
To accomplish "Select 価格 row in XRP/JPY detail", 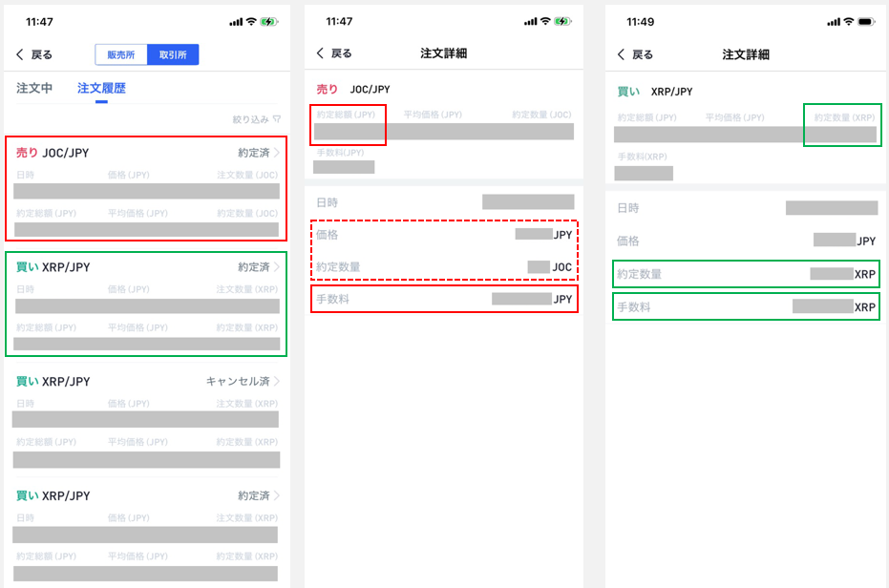I will click(746, 241).
